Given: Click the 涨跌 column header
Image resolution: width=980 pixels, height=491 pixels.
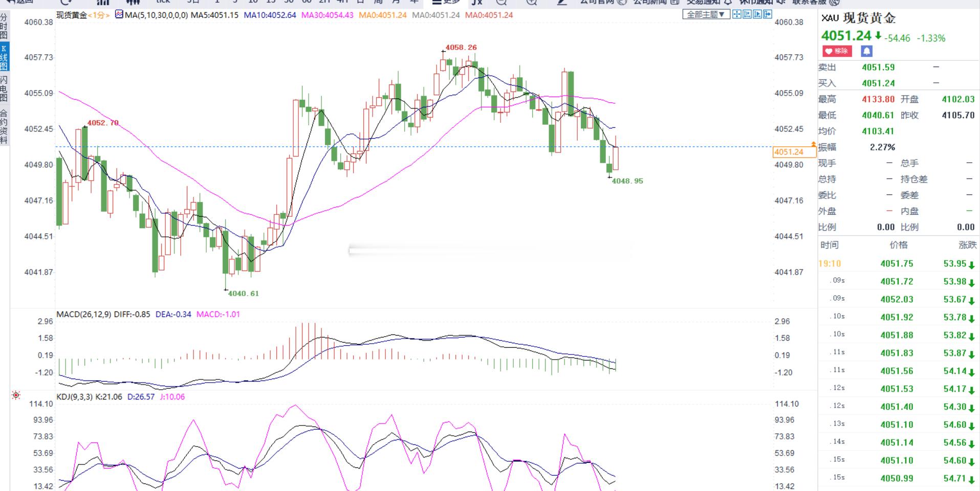Looking at the screenshot, I should 967,245.
